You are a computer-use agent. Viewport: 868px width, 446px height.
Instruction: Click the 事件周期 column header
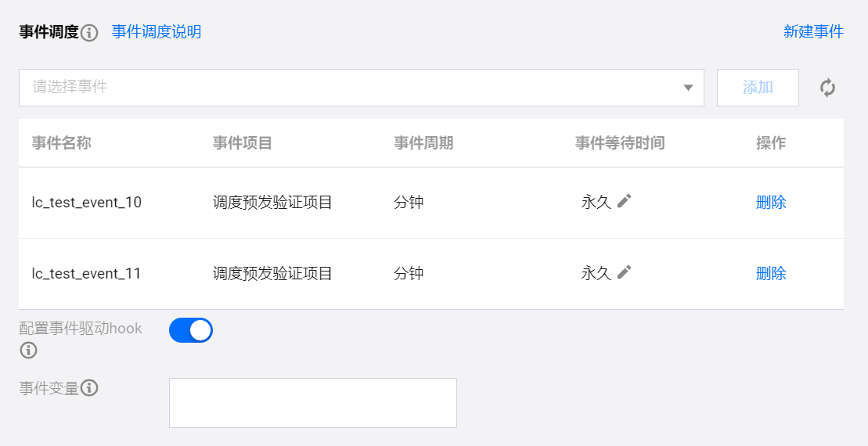(423, 143)
